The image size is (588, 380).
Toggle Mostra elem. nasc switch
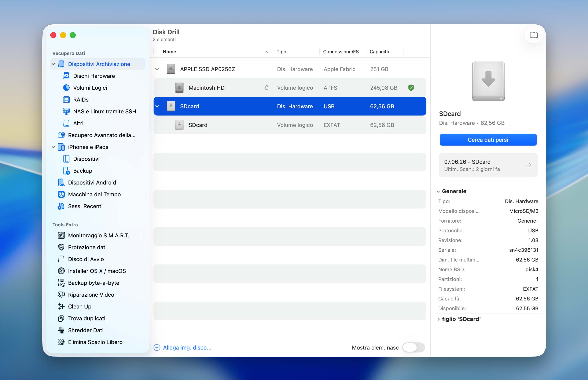(414, 347)
